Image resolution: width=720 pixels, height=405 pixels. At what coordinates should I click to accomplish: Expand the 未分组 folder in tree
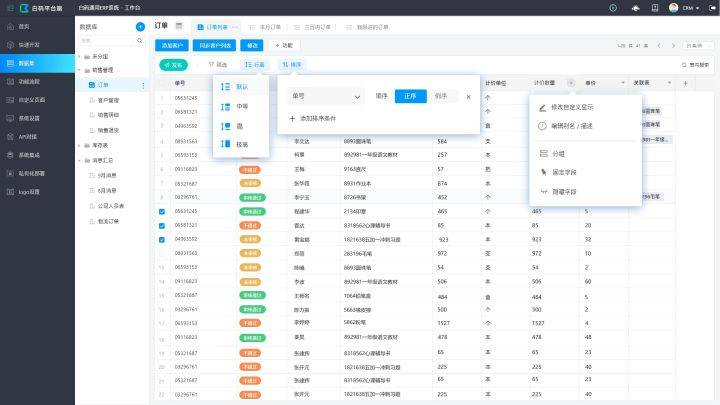coord(79,56)
